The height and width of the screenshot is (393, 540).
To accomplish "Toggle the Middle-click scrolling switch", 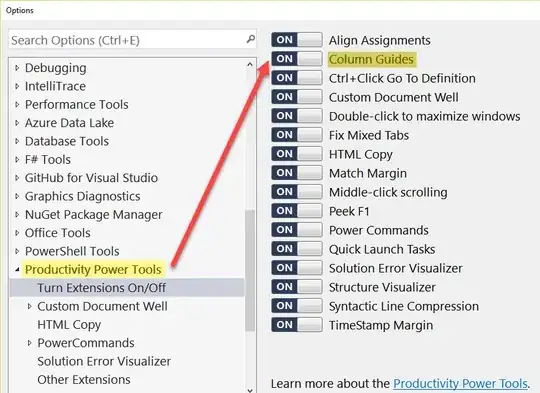I will (297, 192).
